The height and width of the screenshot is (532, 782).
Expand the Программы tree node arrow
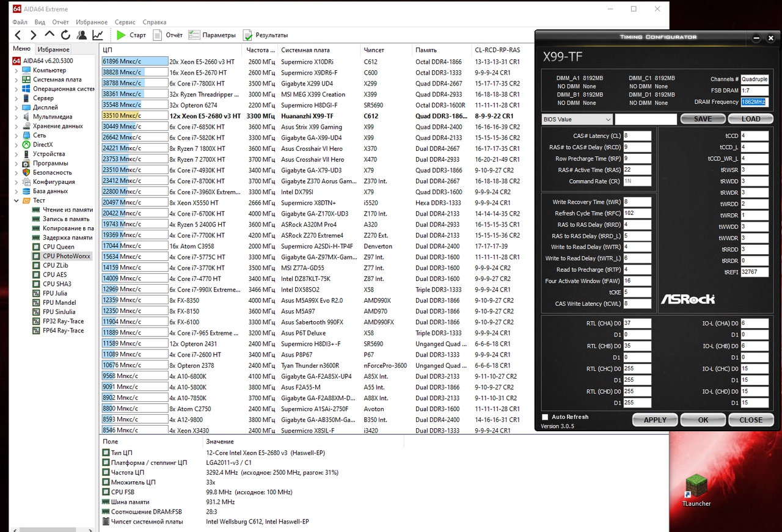16,163
